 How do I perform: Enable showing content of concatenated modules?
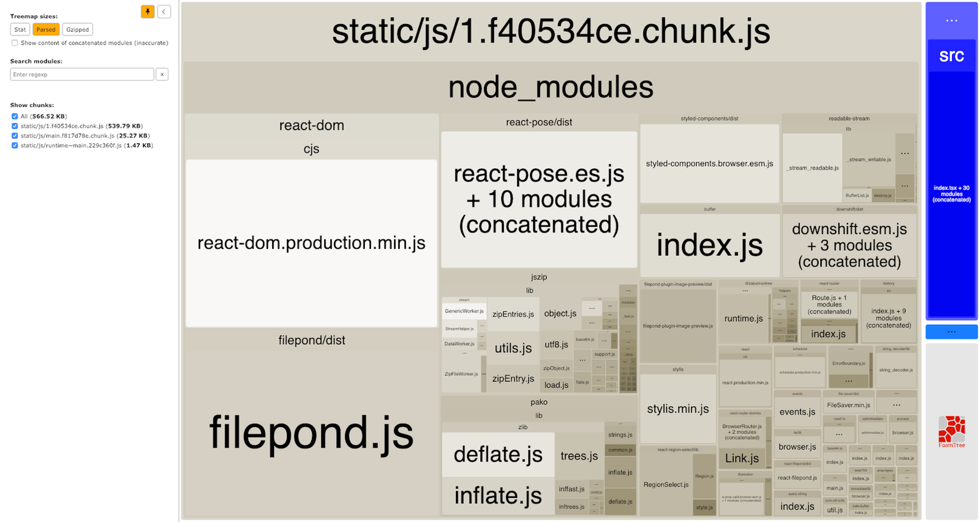15,43
